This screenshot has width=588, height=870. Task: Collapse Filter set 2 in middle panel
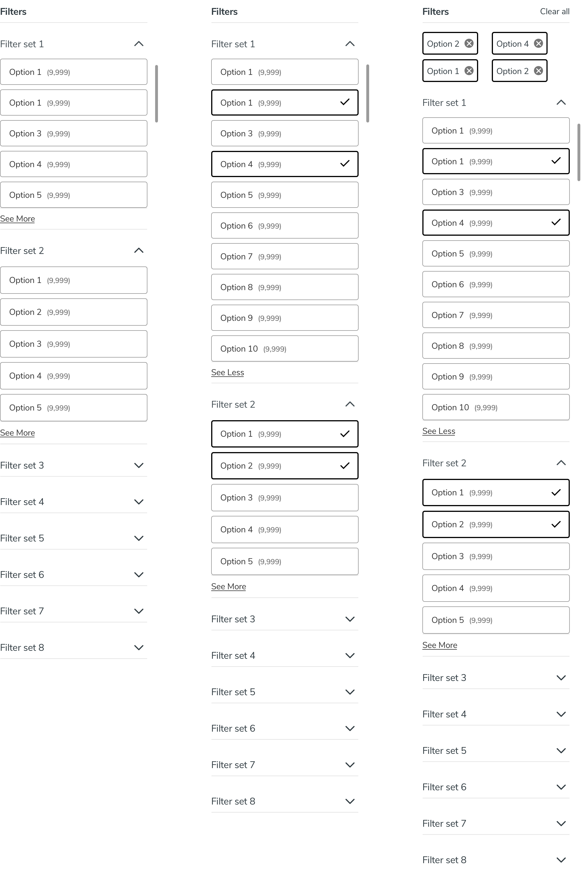(x=350, y=404)
